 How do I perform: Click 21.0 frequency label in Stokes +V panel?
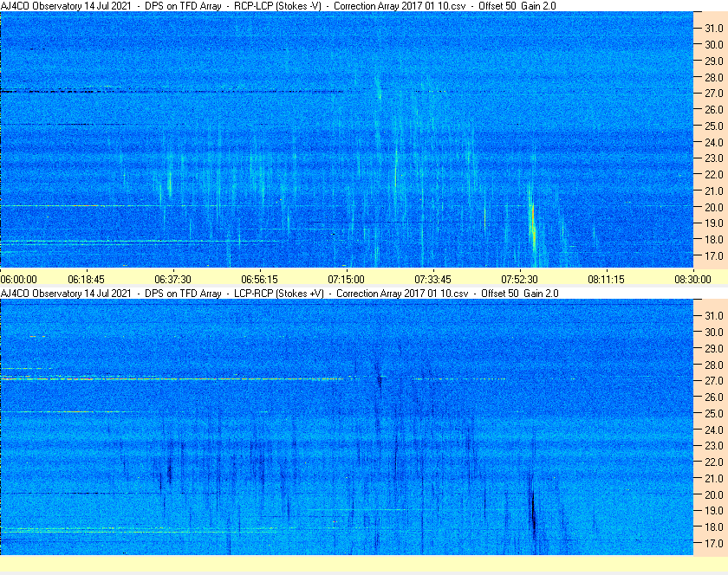[x=714, y=478]
